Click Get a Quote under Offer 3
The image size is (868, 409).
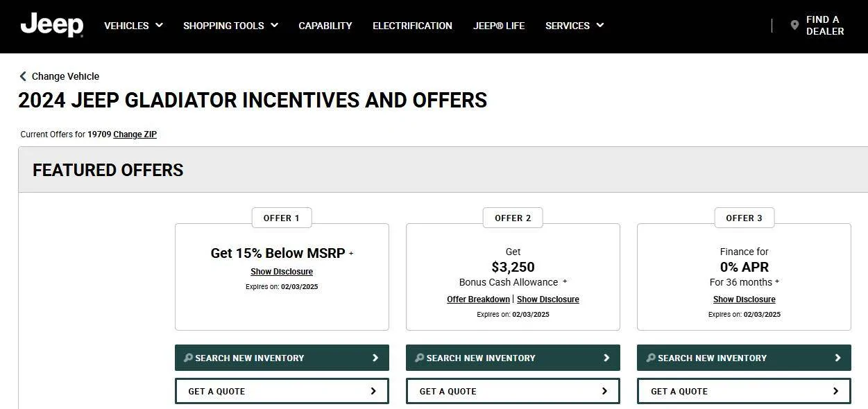[x=744, y=391]
